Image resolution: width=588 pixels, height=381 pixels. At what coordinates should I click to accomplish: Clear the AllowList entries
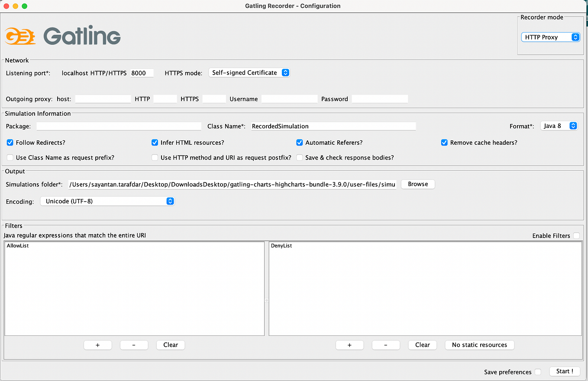point(170,345)
